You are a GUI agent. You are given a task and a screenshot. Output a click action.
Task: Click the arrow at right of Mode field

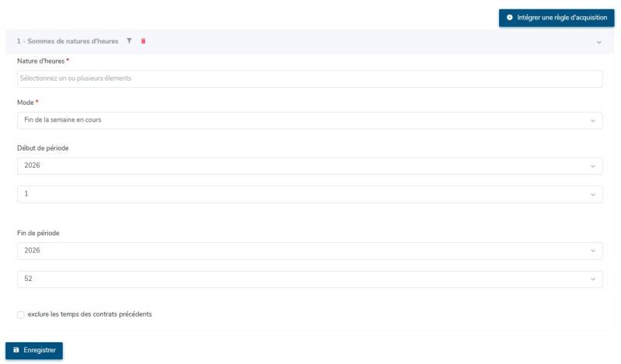pyautogui.click(x=592, y=120)
